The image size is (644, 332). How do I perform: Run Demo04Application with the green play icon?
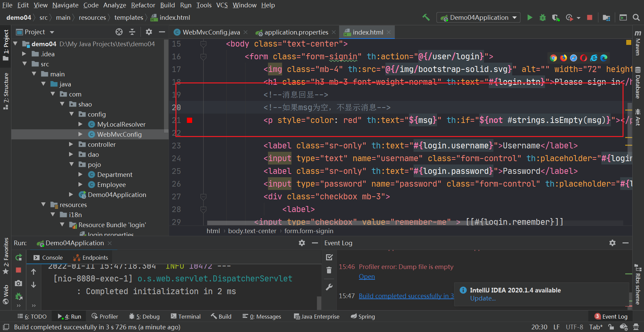click(x=530, y=17)
